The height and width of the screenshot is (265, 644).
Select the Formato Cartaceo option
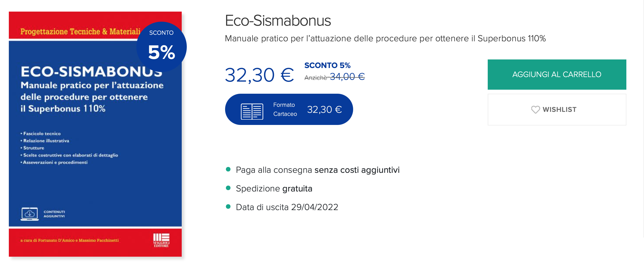[x=289, y=109]
